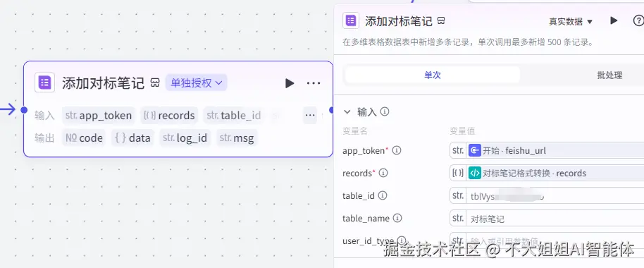This screenshot has width=644, height=268.
Task: Run the 添加对标笔记 node on canvas
Action: point(290,83)
